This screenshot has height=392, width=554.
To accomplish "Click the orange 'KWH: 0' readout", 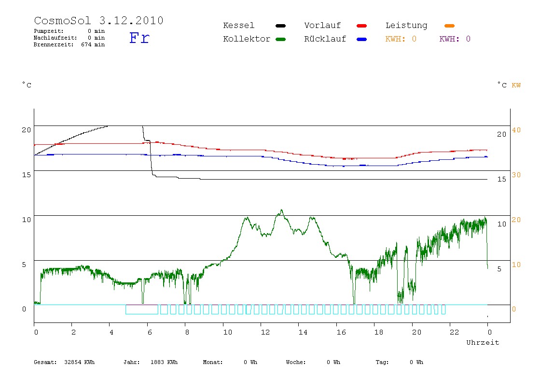I will tap(401, 39).
